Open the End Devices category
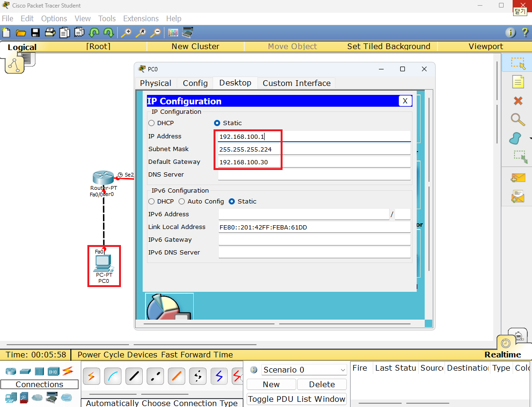The image size is (532, 407). (x=11, y=398)
